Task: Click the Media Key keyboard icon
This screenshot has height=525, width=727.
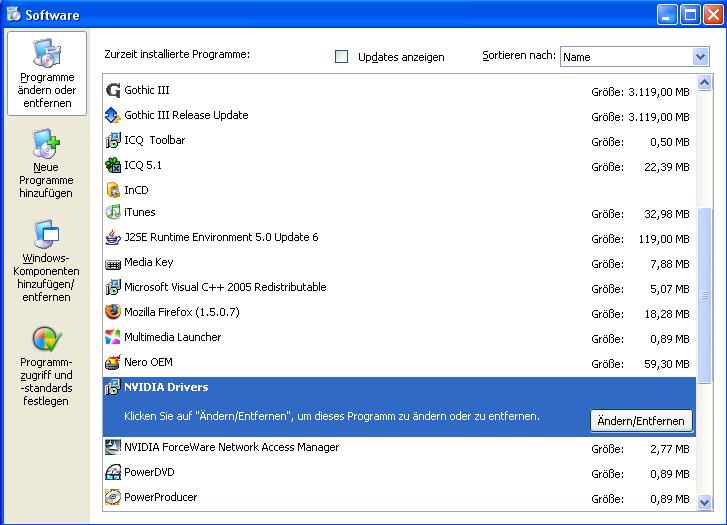Action: 113,264
